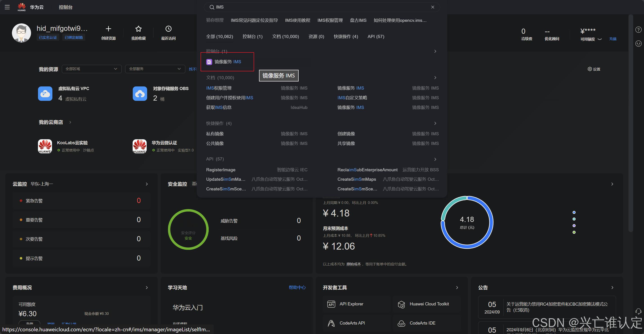
Task: Expand the 费用概况 panel arrow
Action: tap(147, 287)
